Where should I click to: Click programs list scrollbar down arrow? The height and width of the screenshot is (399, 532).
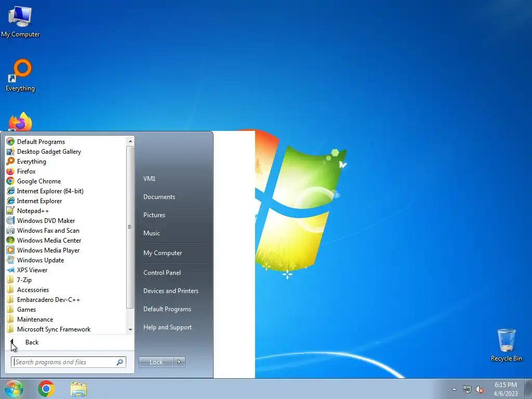tap(130, 329)
